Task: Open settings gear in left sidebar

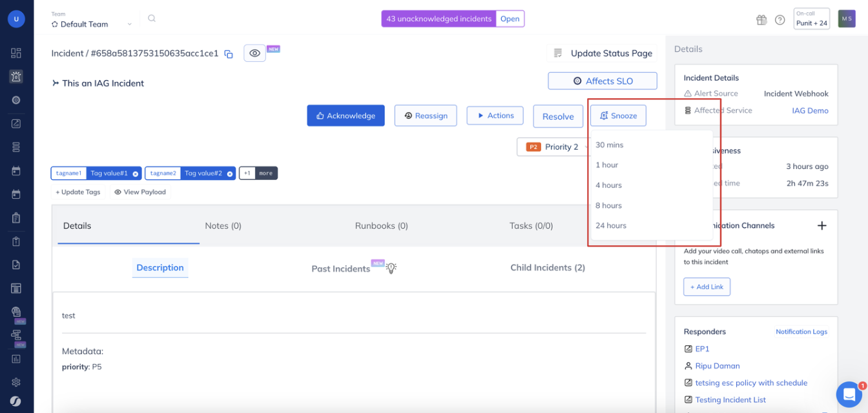Action: coord(16,382)
